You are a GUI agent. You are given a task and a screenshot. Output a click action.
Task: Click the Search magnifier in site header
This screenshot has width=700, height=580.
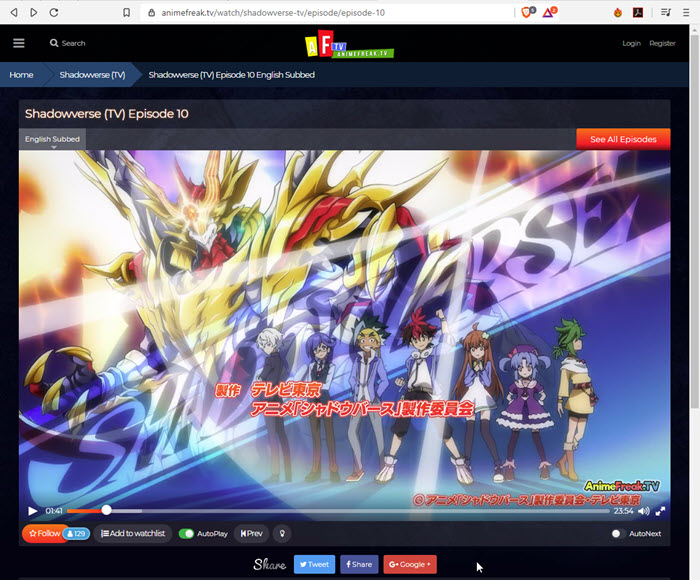(x=54, y=43)
